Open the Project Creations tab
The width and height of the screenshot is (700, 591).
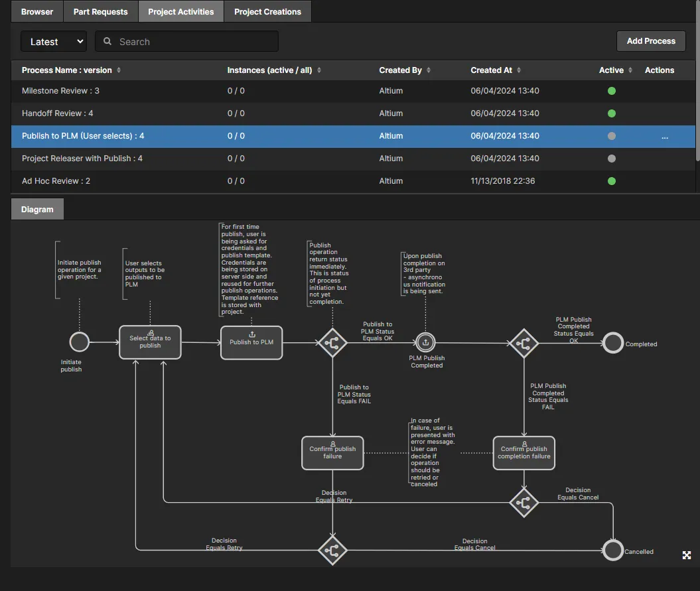pos(267,11)
